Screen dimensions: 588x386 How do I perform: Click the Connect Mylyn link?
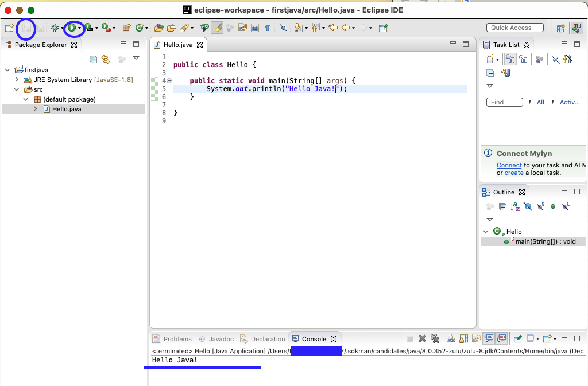point(509,165)
